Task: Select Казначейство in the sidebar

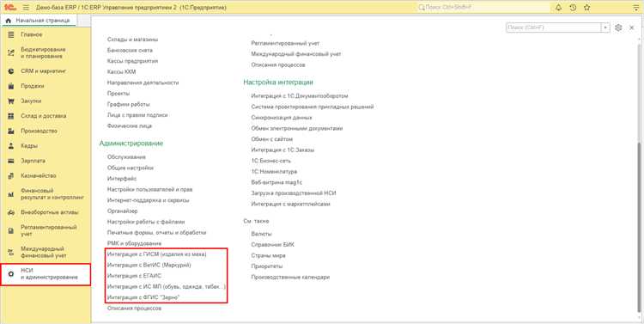Action: tap(38, 176)
